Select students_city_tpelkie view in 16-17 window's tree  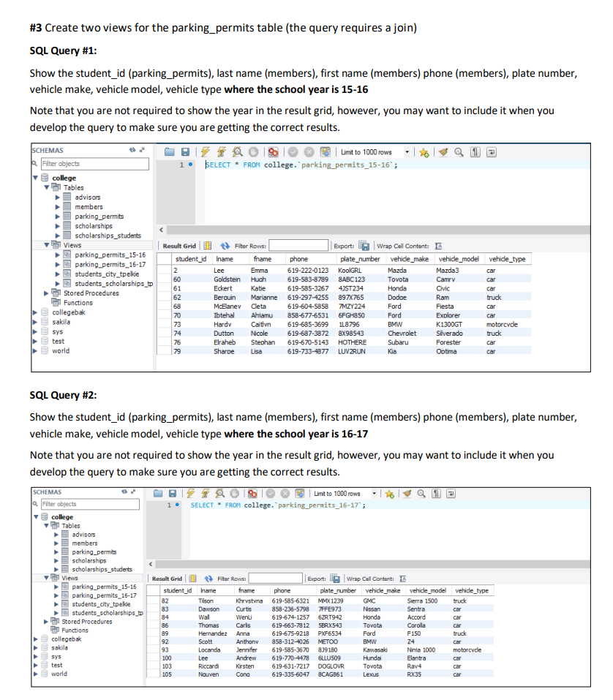[x=101, y=604]
